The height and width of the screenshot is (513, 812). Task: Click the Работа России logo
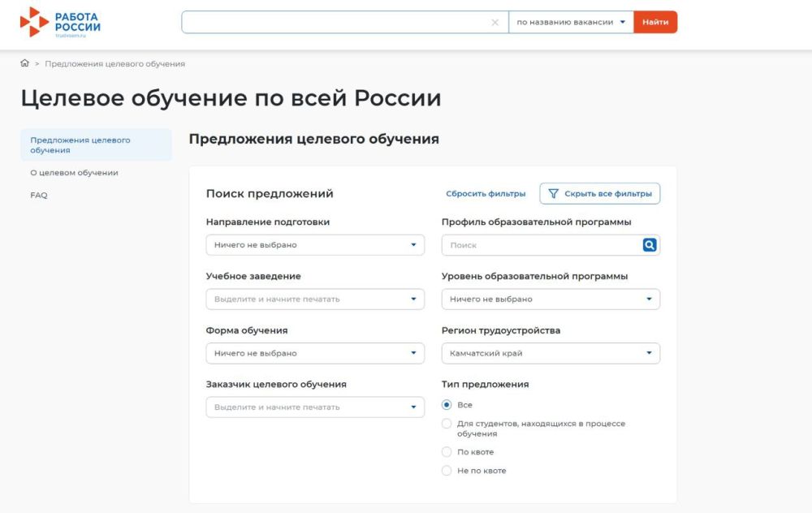pyautogui.click(x=60, y=22)
